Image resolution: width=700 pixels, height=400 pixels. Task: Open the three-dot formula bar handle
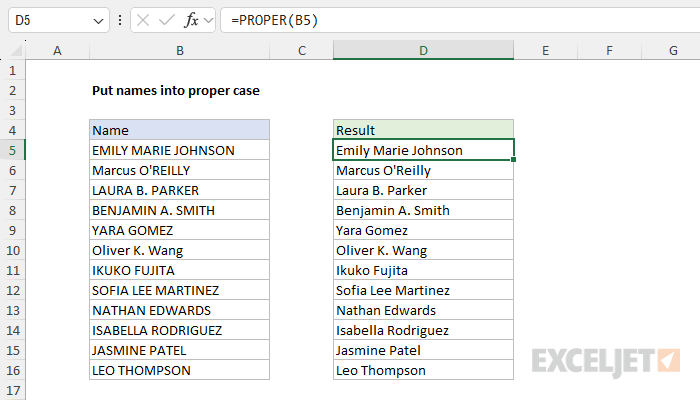coord(120,20)
